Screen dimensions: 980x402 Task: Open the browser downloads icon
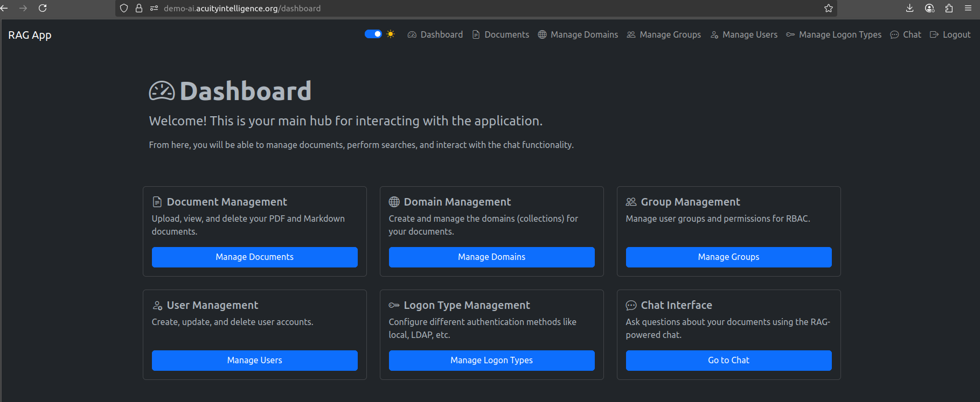click(x=909, y=8)
